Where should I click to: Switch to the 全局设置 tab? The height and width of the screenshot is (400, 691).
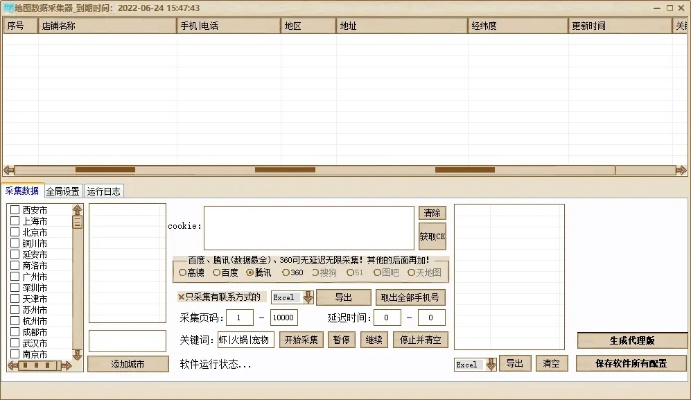(x=62, y=191)
